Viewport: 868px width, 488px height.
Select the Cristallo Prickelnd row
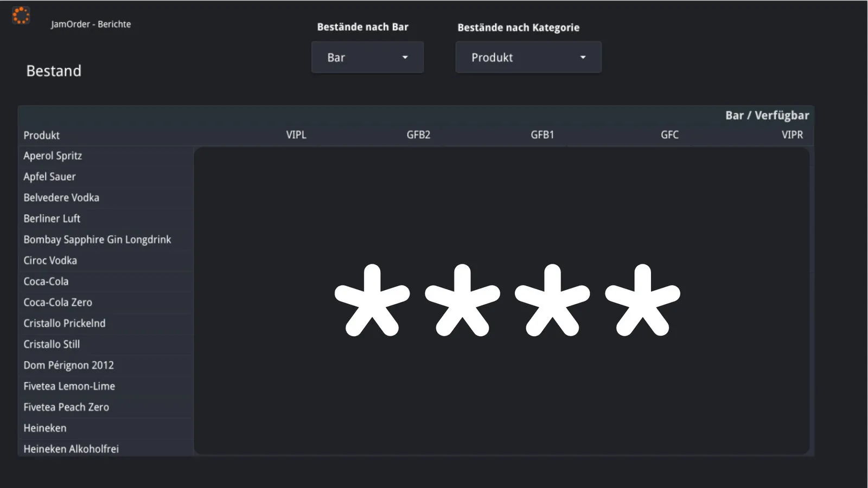(106, 323)
